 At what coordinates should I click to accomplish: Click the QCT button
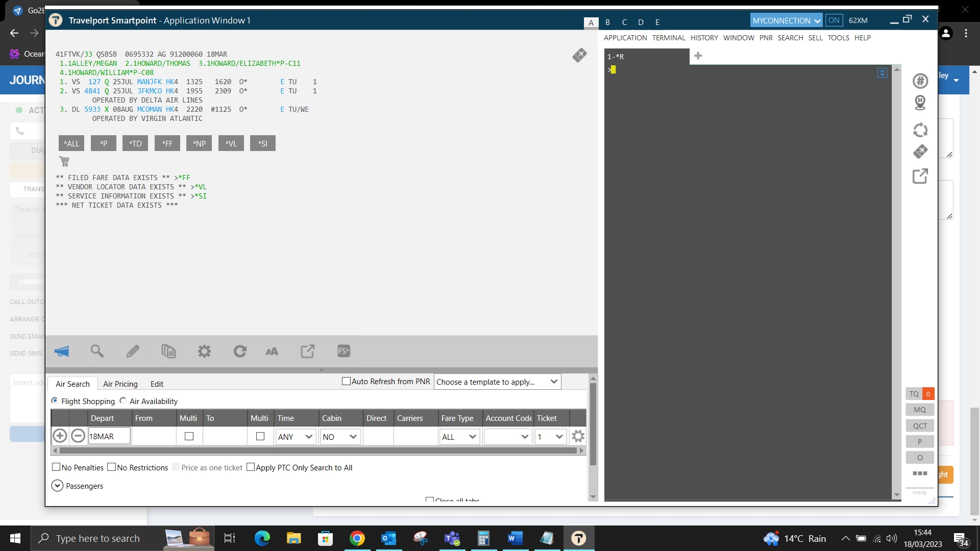click(920, 425)
